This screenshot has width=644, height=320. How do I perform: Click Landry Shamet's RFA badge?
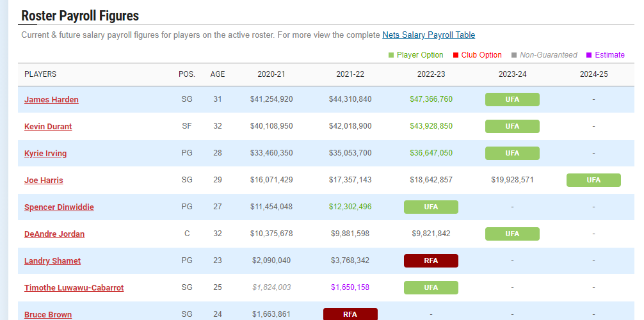click(431, 261)
